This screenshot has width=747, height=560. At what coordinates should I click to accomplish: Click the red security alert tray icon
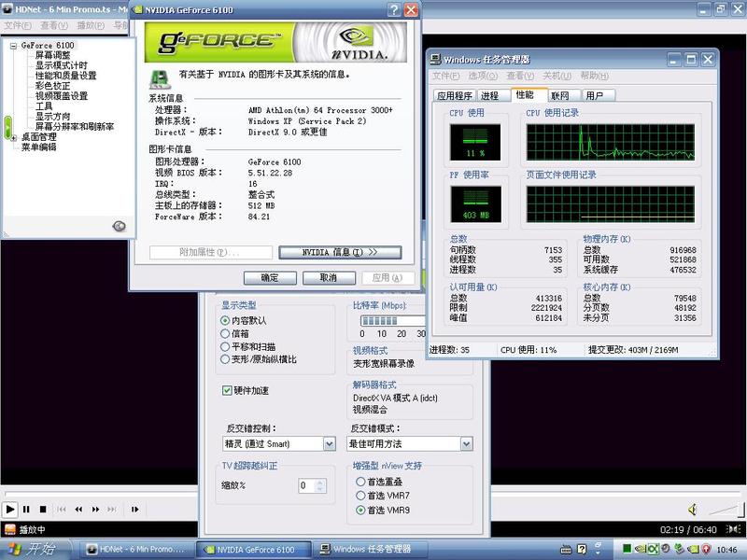point(707,549)
